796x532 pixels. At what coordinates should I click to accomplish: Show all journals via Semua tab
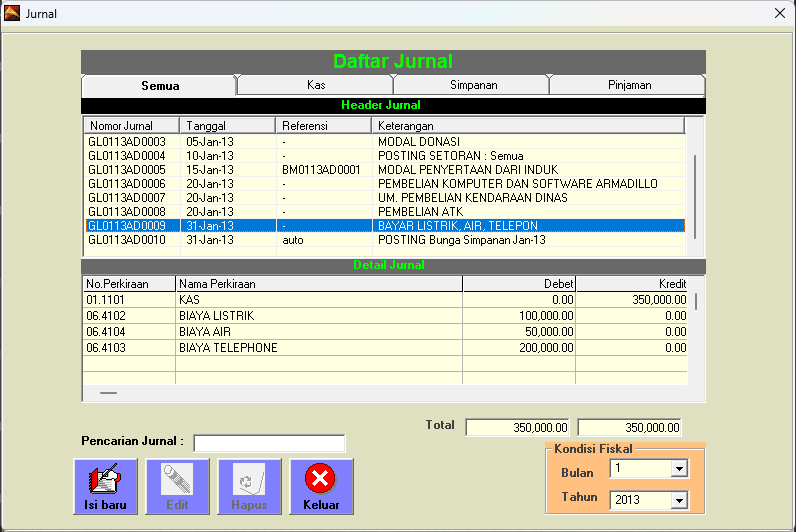[x=160, y=86]
